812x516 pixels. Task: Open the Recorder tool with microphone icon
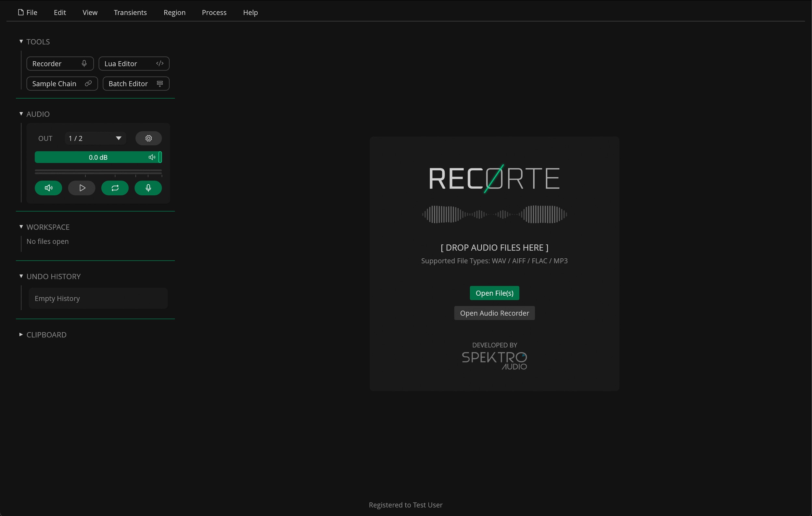click(x=60, y=64)
